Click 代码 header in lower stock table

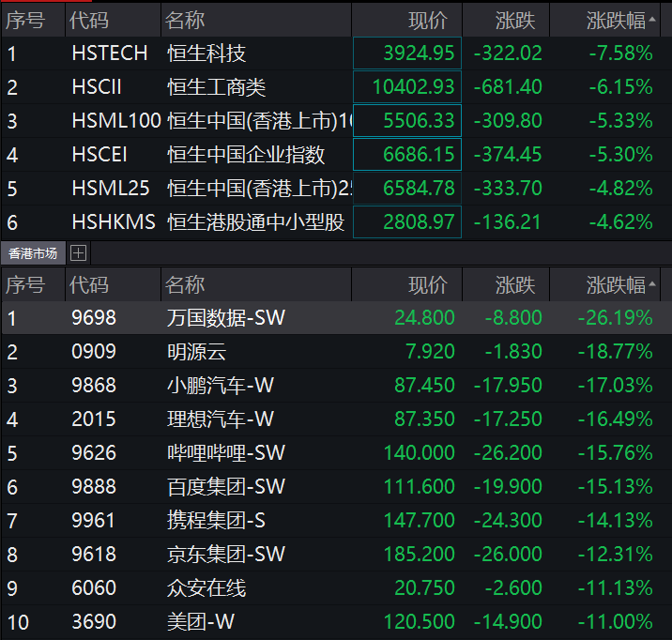point(114,285)
